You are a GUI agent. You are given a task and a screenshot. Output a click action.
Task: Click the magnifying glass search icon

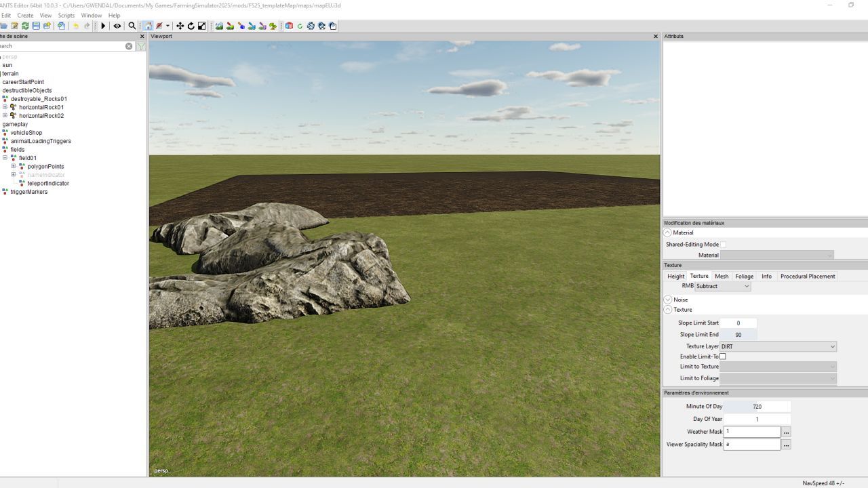132,26
